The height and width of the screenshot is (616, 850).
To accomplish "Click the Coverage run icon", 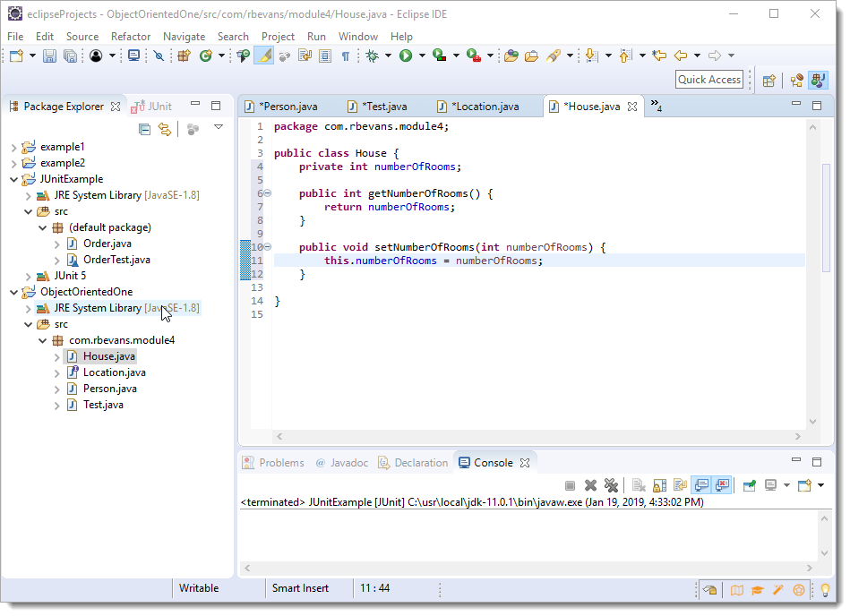I will [x=439, y=56].
